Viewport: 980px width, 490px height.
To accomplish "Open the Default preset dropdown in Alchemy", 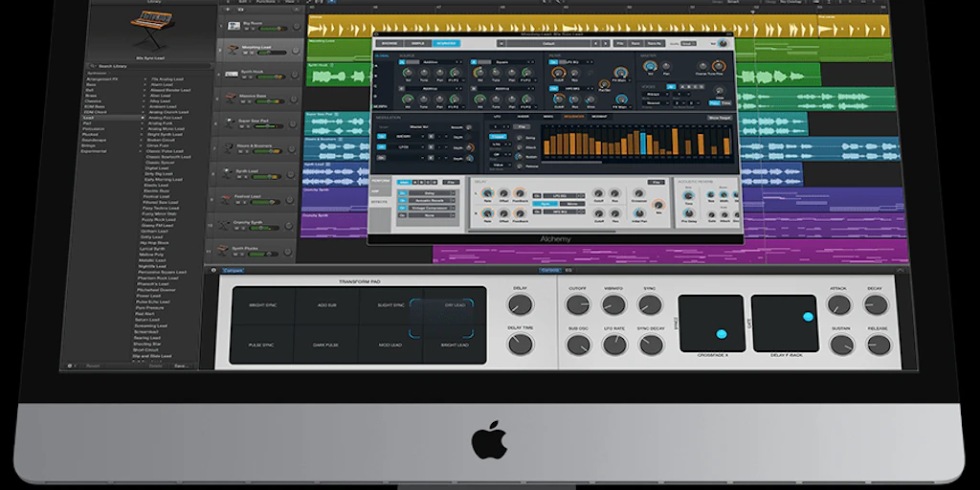I will pyautogui.click(x=548, y=43).
